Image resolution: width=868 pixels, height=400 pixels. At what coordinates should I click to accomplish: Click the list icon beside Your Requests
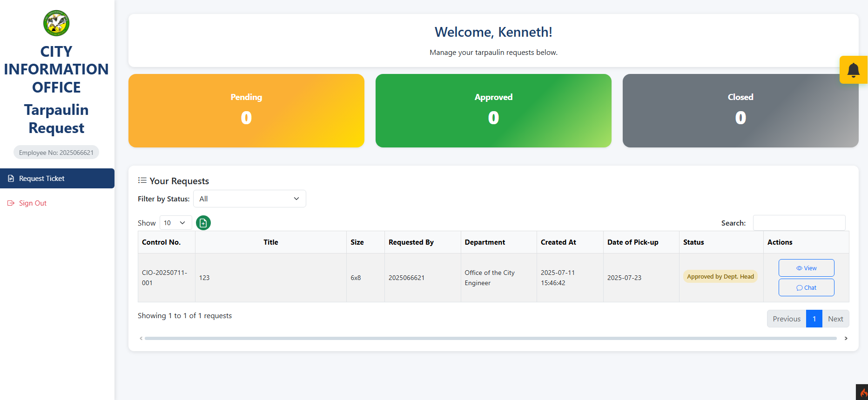pyautogui.click(x=142, y=180)
